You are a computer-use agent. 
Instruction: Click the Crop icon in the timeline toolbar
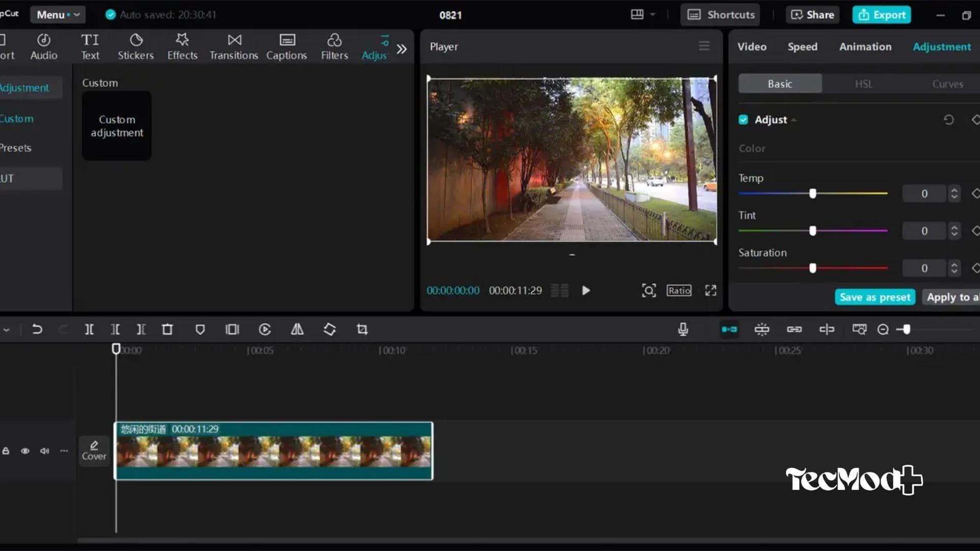click(x=362, y=329)
